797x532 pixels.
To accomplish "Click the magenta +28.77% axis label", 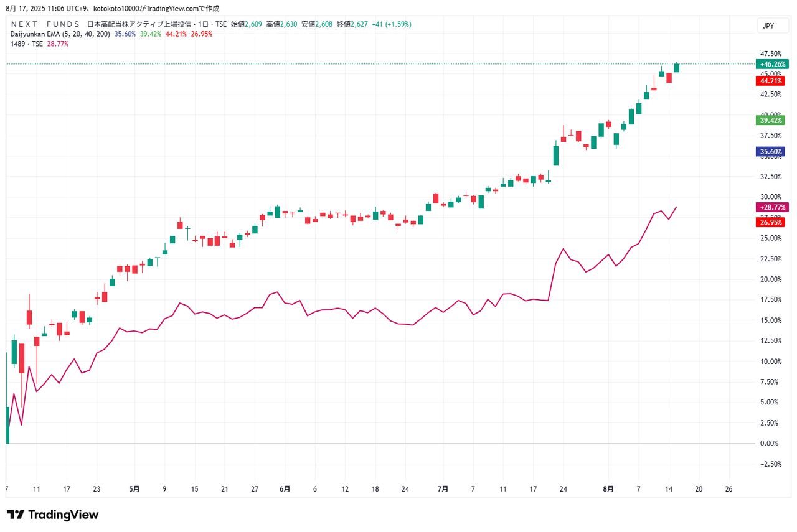I will pyautogui.click(x=771, y=207).
